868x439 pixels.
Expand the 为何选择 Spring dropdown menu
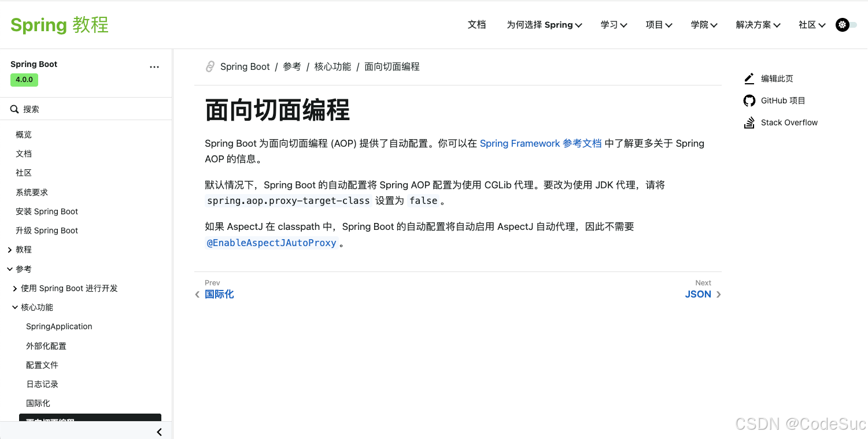544,25
